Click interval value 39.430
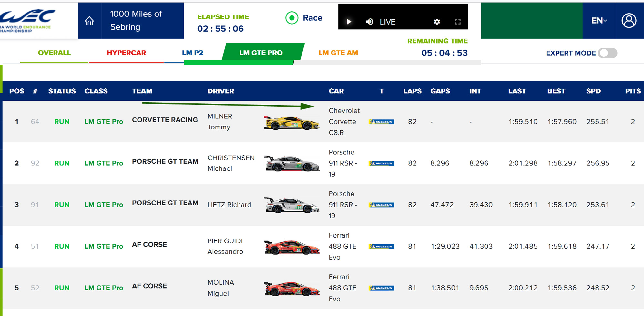This screenshot has width=644, height=316. point(481,205)
